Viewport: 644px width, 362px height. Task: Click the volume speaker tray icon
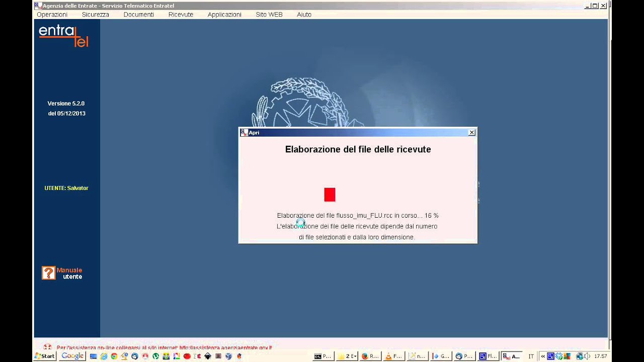click(x=588, y=356)
